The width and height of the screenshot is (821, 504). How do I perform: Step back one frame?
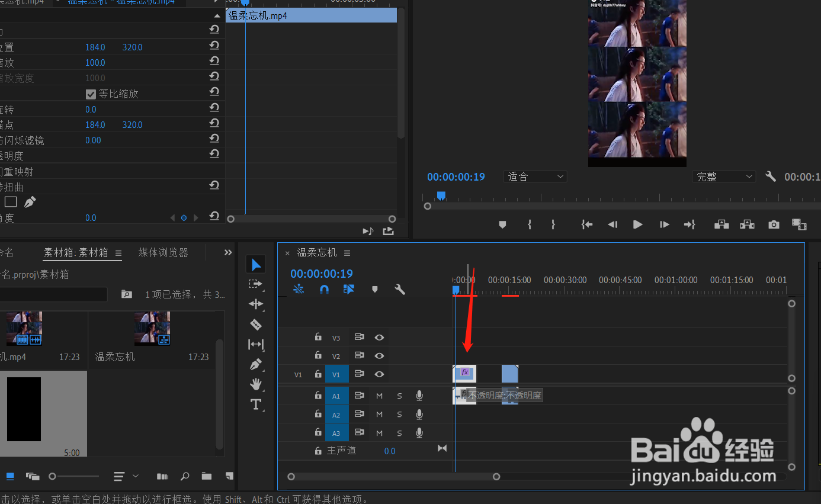click(612, 224)
